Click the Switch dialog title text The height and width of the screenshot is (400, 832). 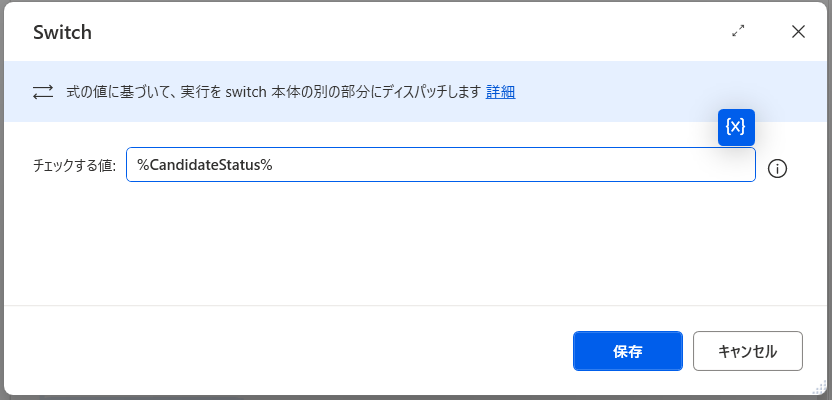[62, 32]
